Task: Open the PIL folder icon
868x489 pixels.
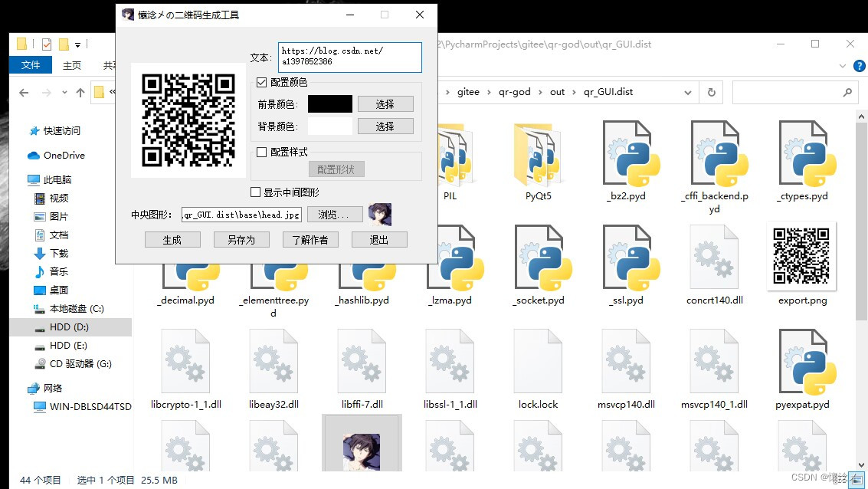Action: 455,156
